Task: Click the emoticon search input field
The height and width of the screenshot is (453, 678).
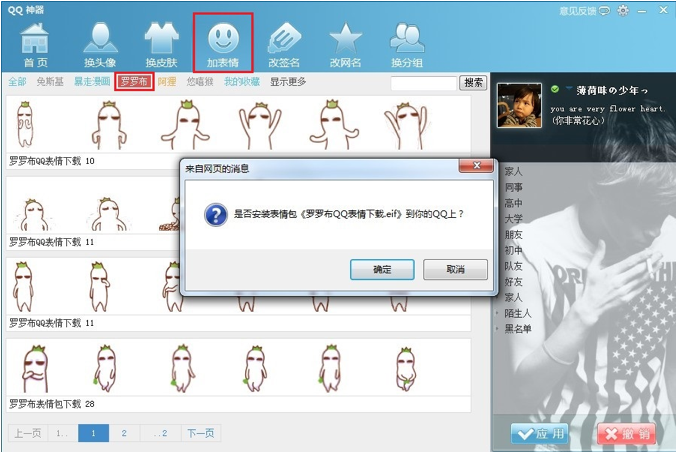Action: 423,83
